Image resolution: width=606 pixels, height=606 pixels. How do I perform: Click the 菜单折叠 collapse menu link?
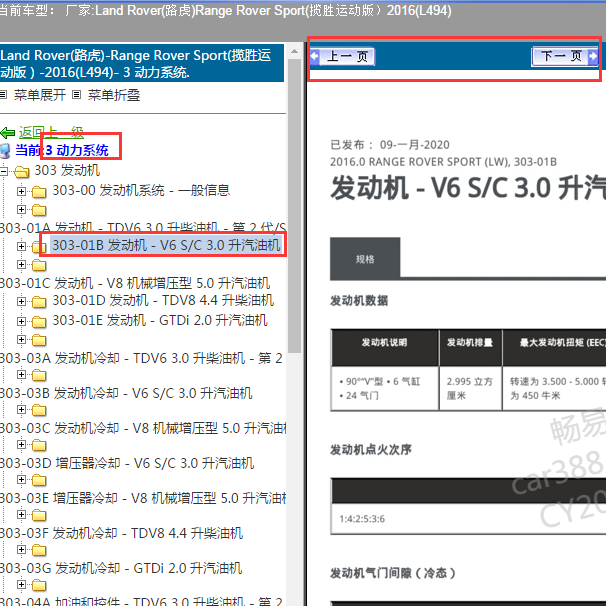[x=114, y=95]
